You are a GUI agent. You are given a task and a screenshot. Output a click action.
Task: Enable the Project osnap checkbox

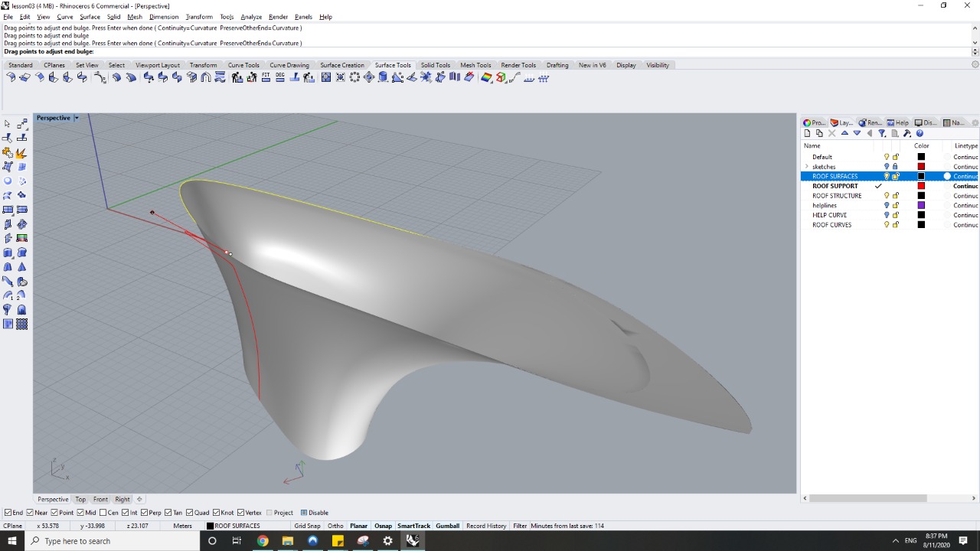pos(269,513)
